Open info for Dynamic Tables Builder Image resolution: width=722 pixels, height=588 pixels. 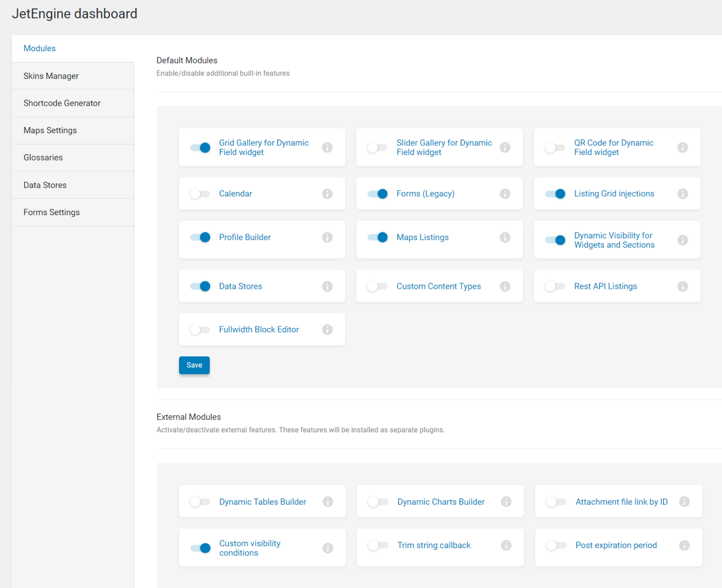point(328,502)
